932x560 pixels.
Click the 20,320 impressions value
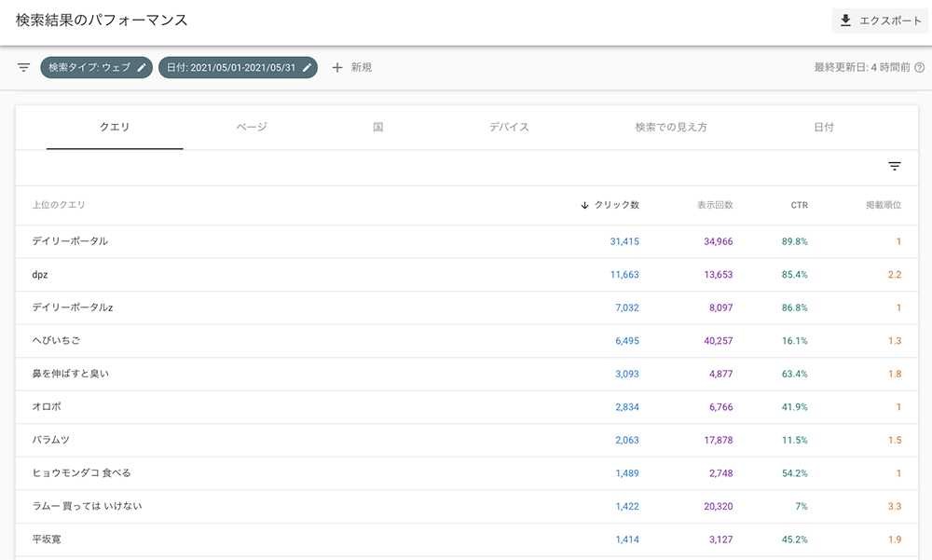pyautogui.click(x=718, y=507)
